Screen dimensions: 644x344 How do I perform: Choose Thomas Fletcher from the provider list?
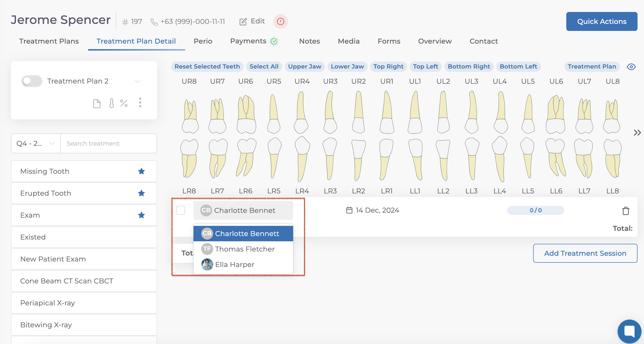click(244, 249)
